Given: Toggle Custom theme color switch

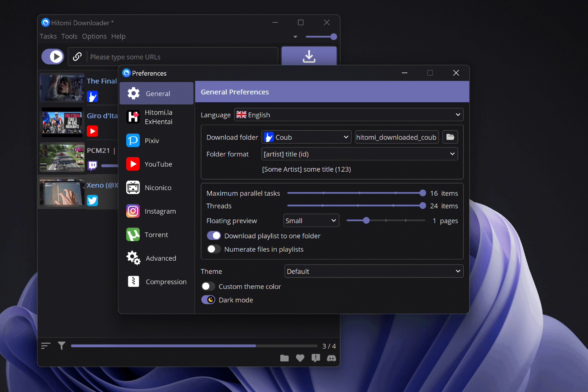Looking at the screenshot, I should [x=209, y=286].
